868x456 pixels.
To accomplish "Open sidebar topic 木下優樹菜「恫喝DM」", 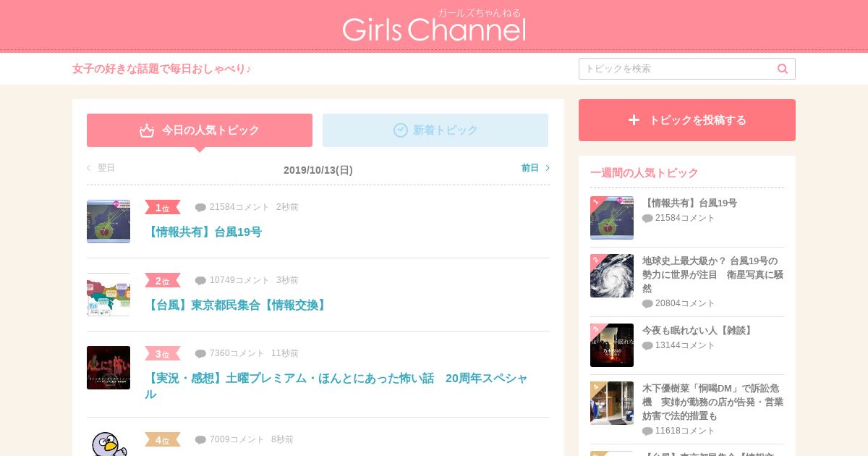I will (x=712, y=402).
